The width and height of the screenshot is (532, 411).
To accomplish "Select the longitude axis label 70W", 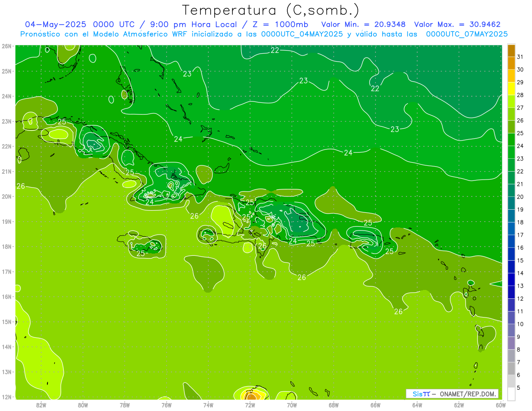I will click(292, 405).
